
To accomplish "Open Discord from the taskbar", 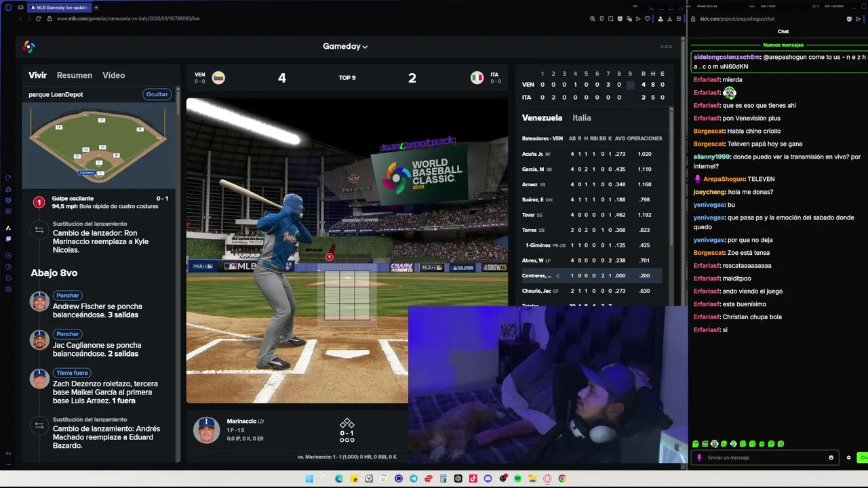I will coord(488,479).
